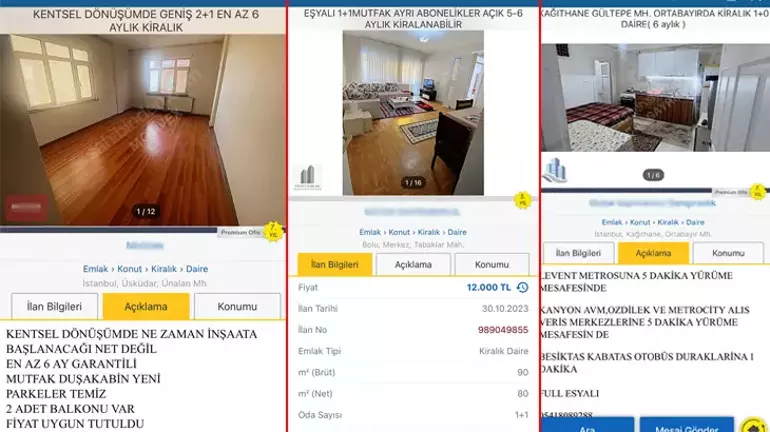Click the yellow home icon at bottom right
This screenshot has height=432, width=770.
[755, 425]
